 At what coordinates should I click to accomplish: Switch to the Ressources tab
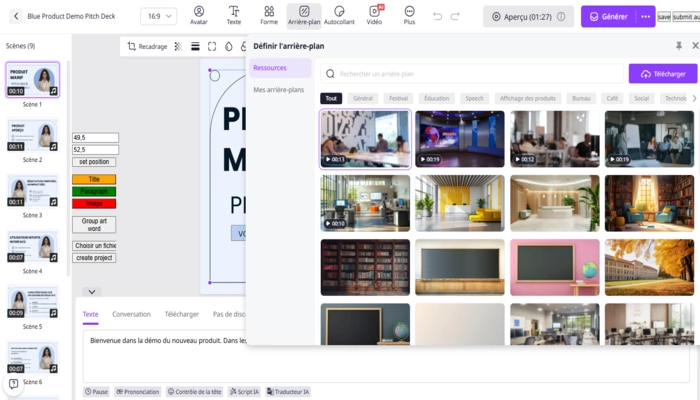click(x=280, y=68)
